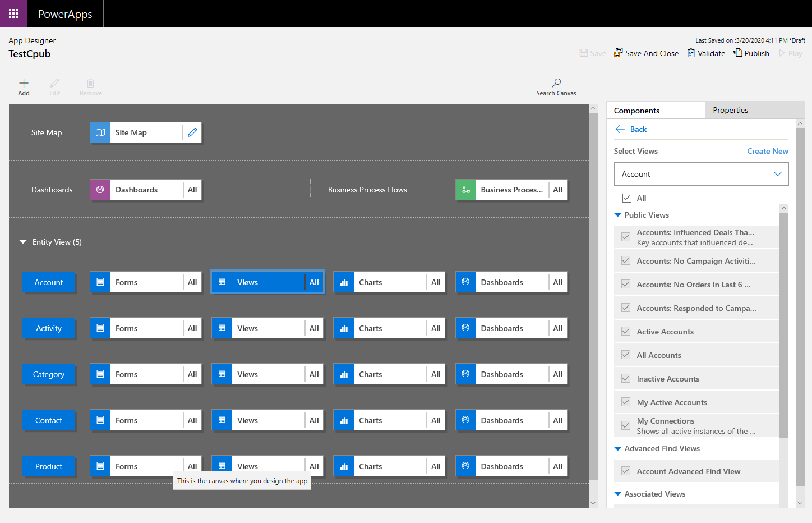Screen dimensions: 812x523
Task: Click the Validate button
Action: coord(707,53)
